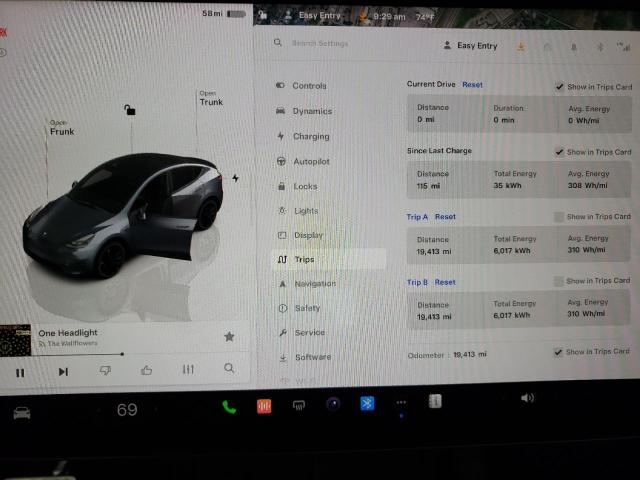Search music with the magnifier icon
The image size is (640, 480).
[229, 368]
